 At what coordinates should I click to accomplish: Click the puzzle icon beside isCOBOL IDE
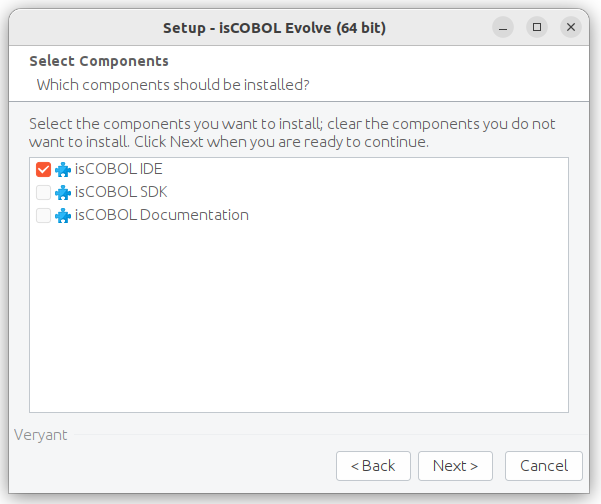[63, 169]
